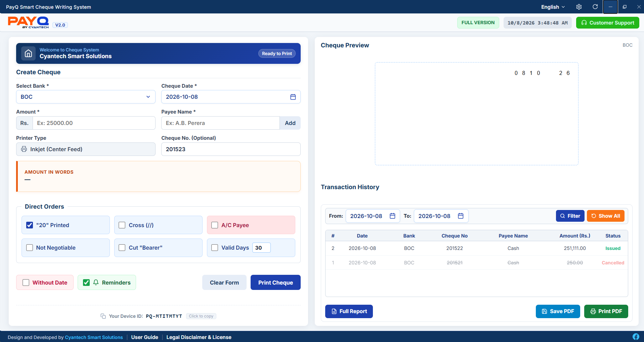Open the User Guide link
Image resolution: width=644 pixels, height=342 pixels.
(144, 337)
